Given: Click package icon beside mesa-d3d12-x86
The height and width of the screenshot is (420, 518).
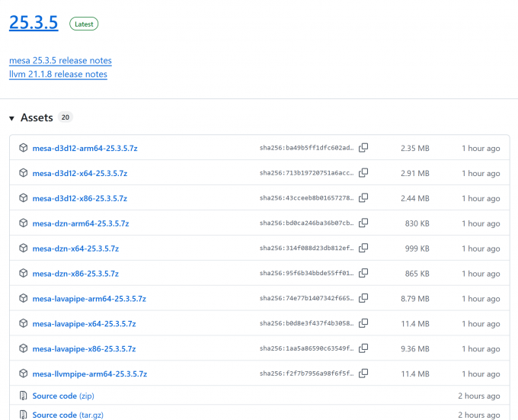Looking at the screenshot, I should coord(23,198).
